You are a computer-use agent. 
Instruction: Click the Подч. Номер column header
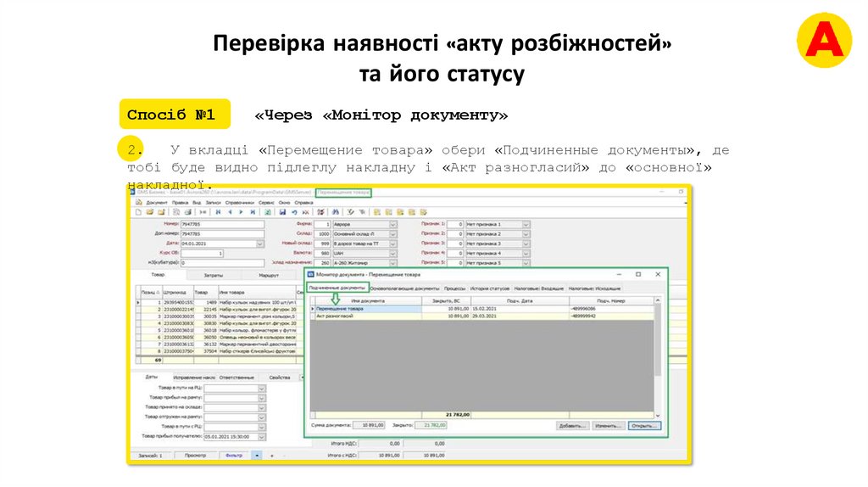pos(611,301)
